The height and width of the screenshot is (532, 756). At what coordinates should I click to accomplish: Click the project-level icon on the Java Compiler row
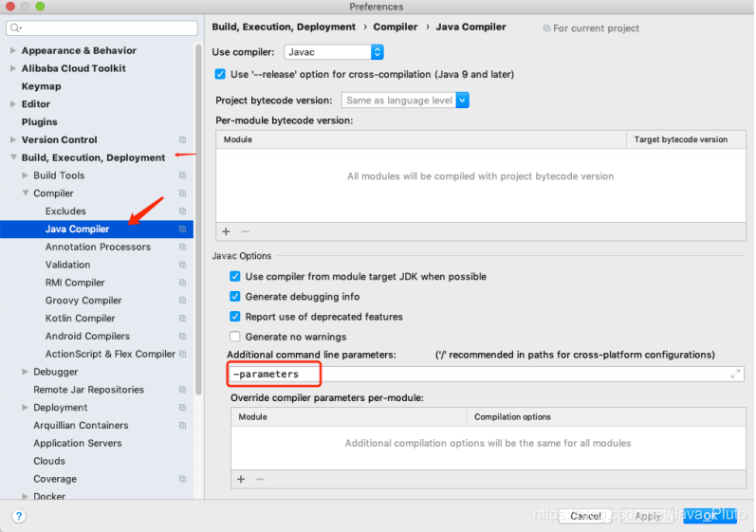(183, 229)
